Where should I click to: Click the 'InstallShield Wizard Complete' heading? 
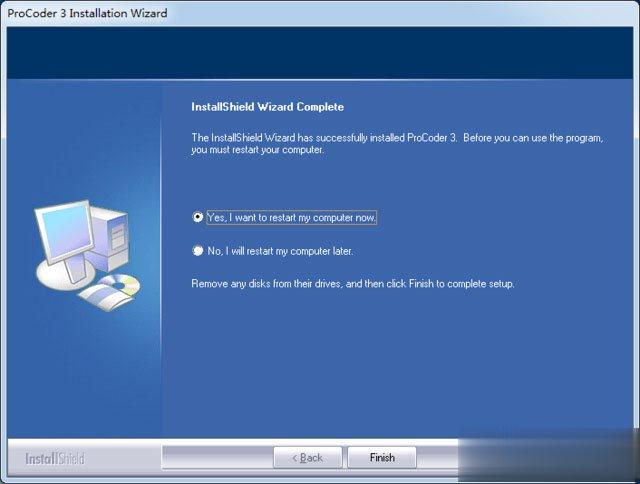[x=267, y=107]
